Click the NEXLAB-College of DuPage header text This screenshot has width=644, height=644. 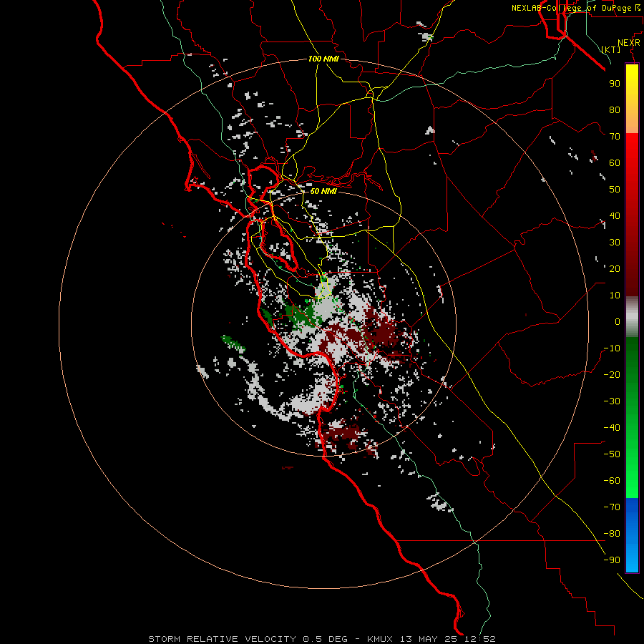click(x=577, y=8)
